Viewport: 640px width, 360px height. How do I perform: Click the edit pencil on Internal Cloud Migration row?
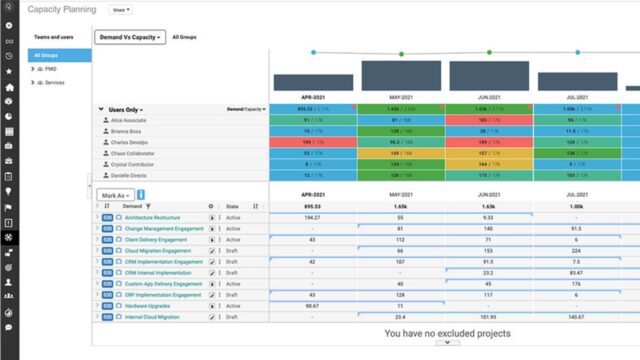pos(212,317)
